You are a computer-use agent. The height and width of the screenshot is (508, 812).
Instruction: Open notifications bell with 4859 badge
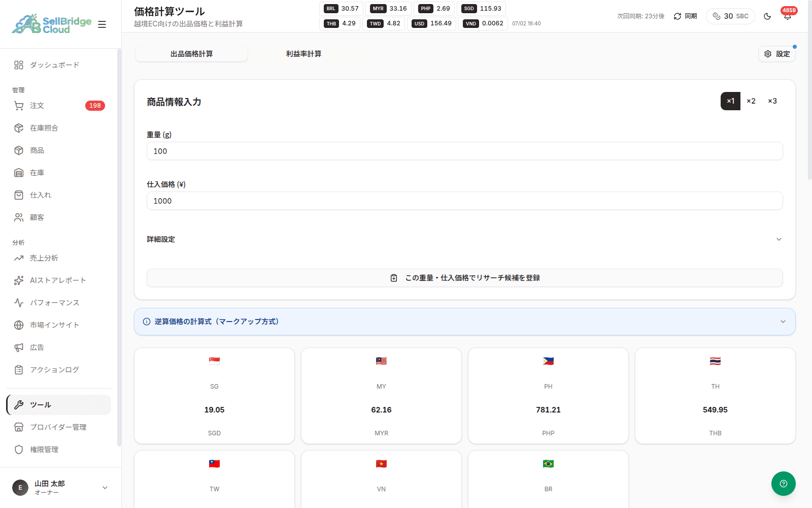click(x=788, y=16)
